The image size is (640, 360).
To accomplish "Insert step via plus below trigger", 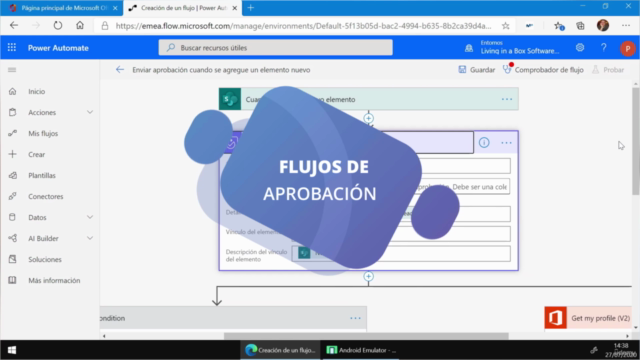I will point(368,118).
